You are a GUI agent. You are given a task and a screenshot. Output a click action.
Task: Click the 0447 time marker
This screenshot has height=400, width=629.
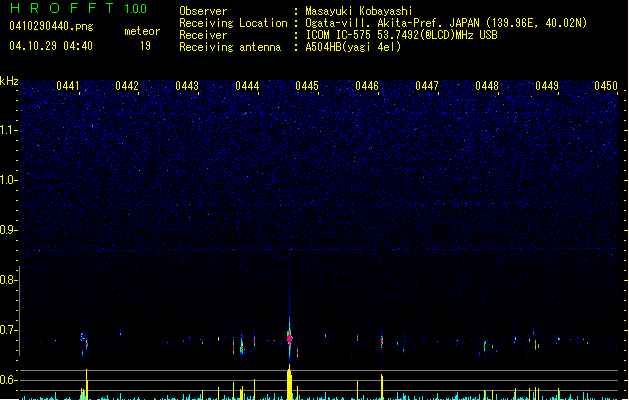click(427, 86)
